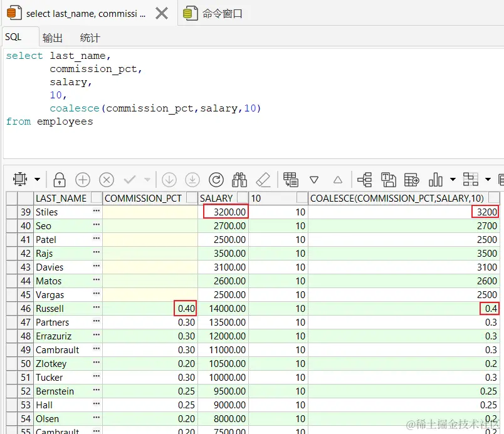
Task: Click the LAST_NAME column header
Action: [x=61, y=199]
